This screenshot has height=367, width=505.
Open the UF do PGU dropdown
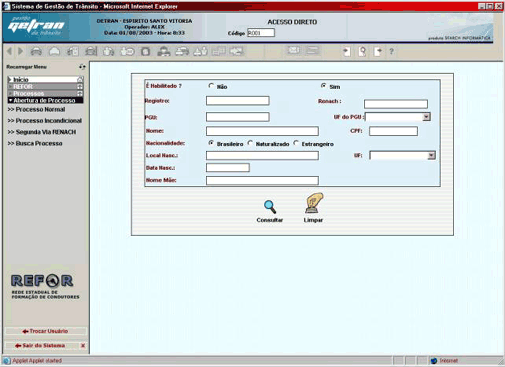click(426, 117)
